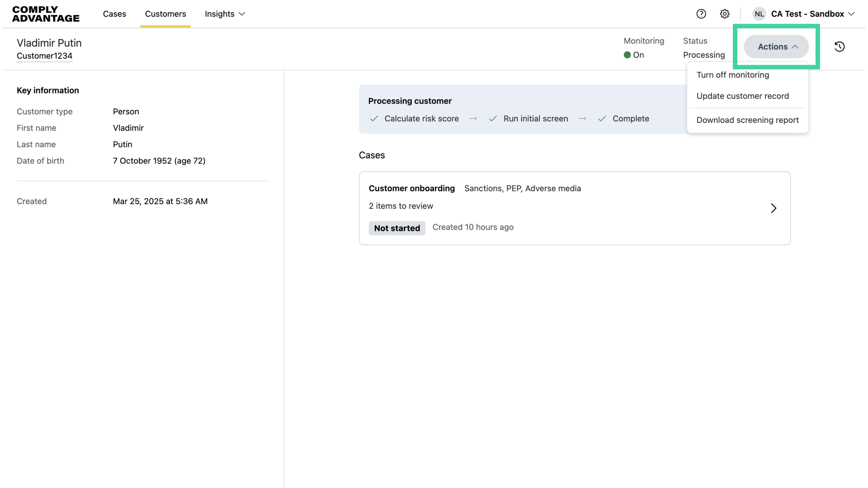The height and width of the screenshot is (488, 868).
Task: Open case via right chevron arrow
Action: click(x=774, y=208)
